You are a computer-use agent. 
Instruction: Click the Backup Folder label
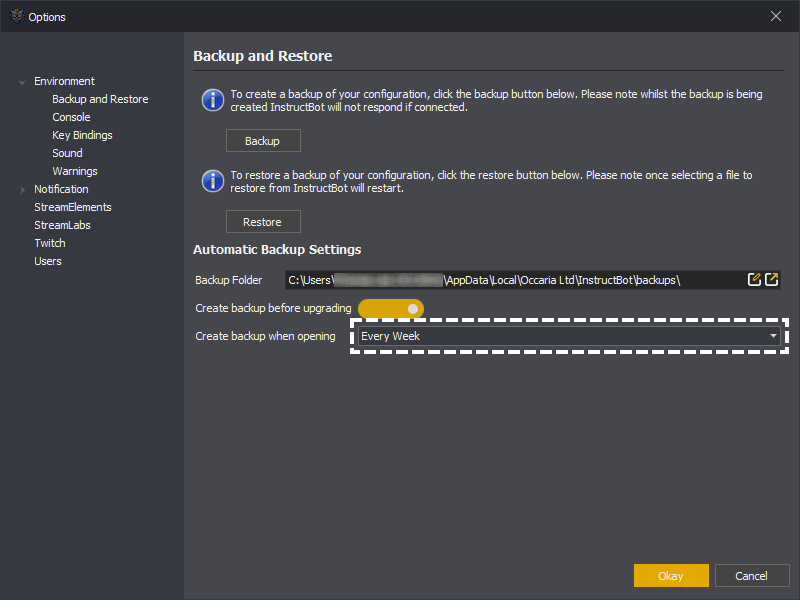229,280
